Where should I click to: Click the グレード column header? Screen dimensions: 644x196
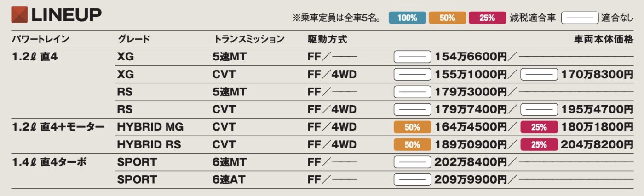(x=134, y=40)
